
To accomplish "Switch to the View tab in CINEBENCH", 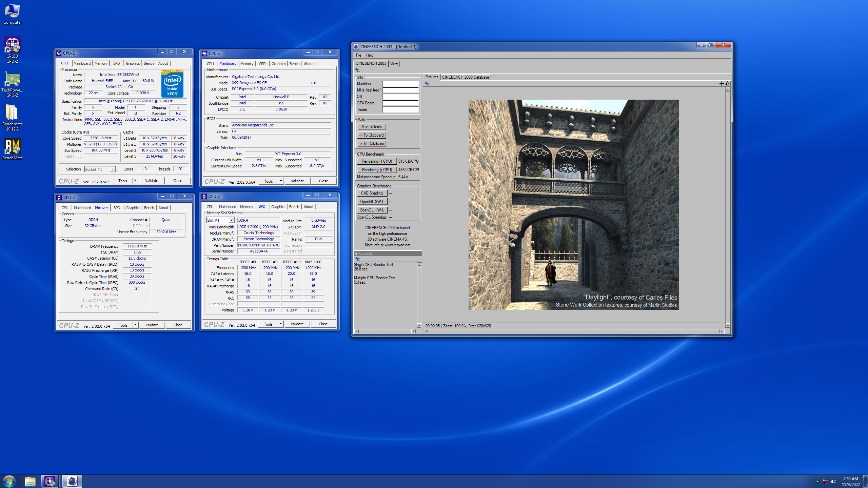I will click(x=394, y=64).
